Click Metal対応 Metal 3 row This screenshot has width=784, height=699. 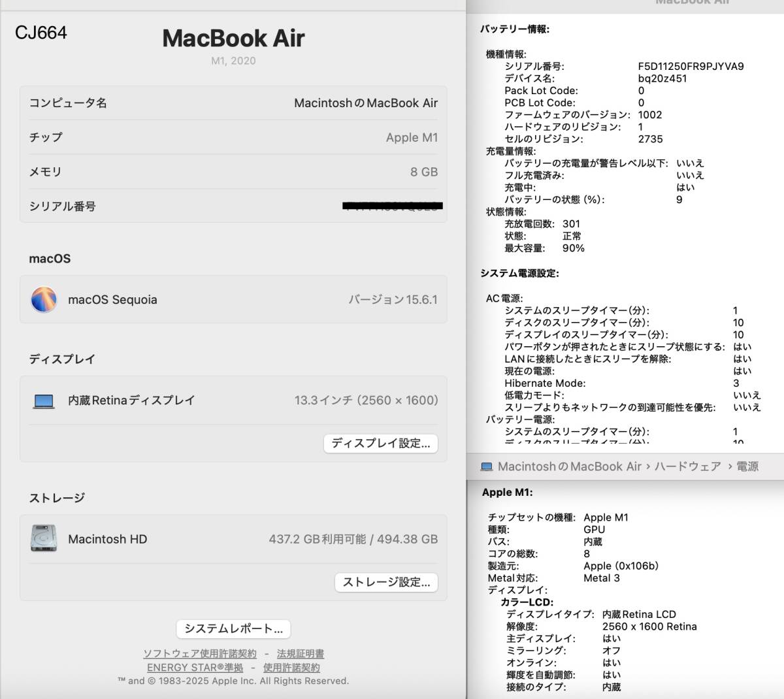point(553,578)
